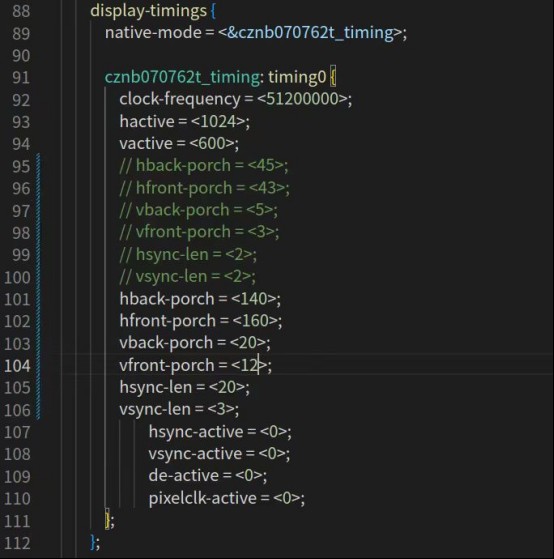The image size is (554, 559).
Task: Click the 'vsync-active' property name
Action: (x=195, y=454)
